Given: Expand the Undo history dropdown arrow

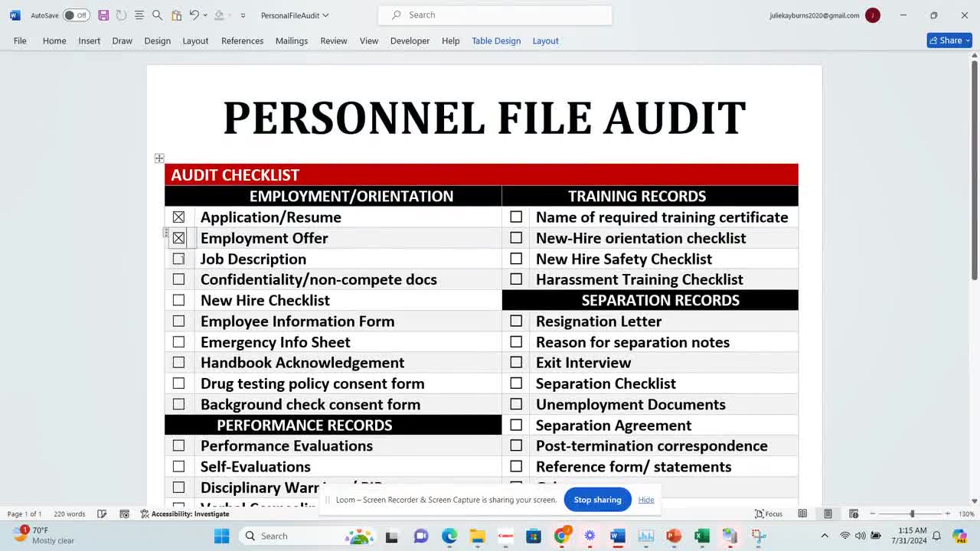Looking at the screenshot, I should click(x=206, y=15).
